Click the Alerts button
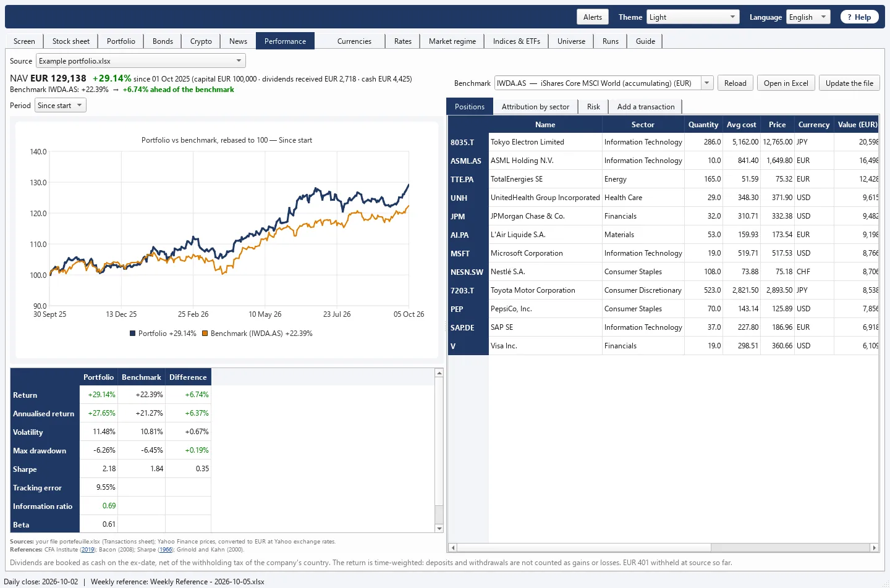The image size is (890, 588). tap(593, 17)
